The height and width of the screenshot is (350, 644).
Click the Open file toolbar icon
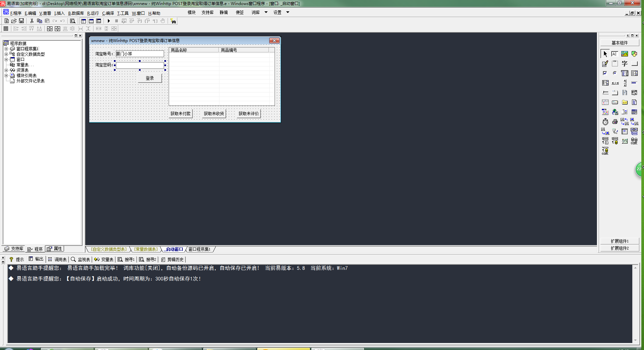pos(14,21)
